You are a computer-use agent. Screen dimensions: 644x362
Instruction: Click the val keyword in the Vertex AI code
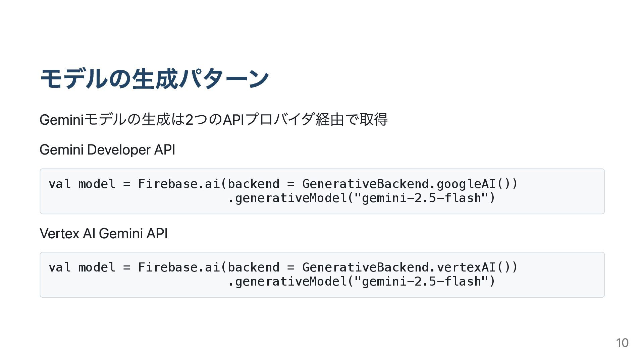(x=60, y=267)
